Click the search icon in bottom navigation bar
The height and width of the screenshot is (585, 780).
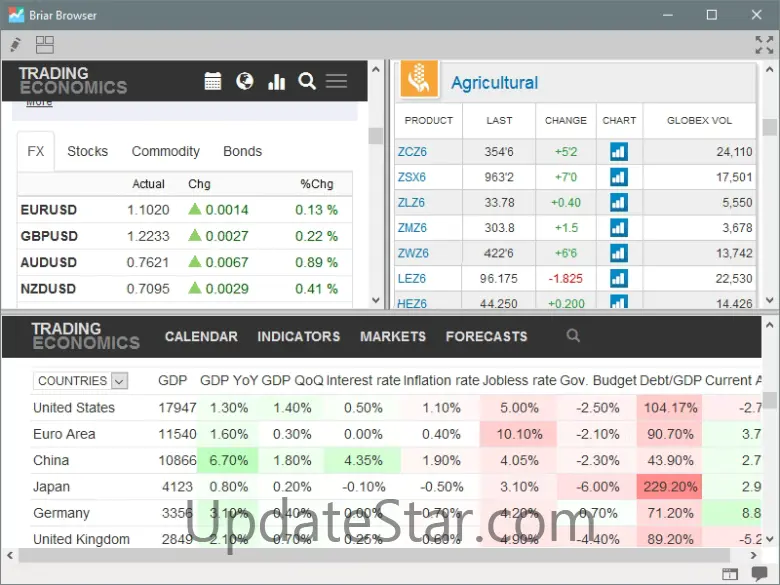coord(573,336)
